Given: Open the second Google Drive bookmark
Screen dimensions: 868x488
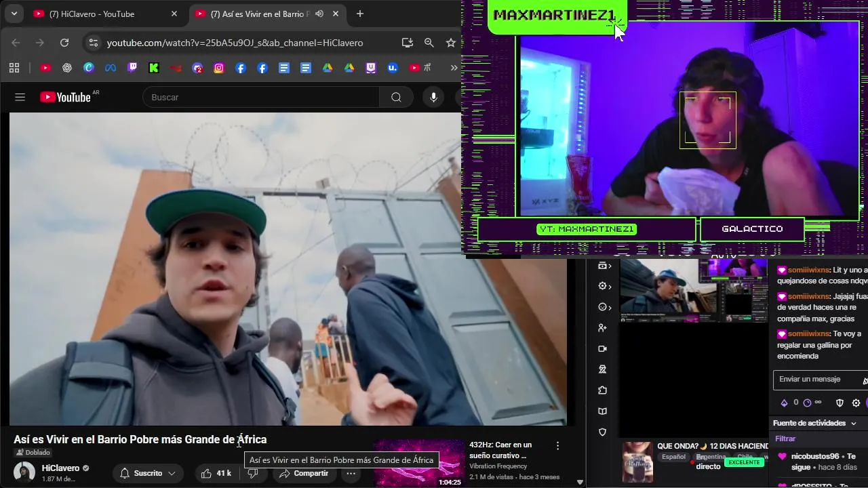Looking at the screenshot, I should 349,68.
